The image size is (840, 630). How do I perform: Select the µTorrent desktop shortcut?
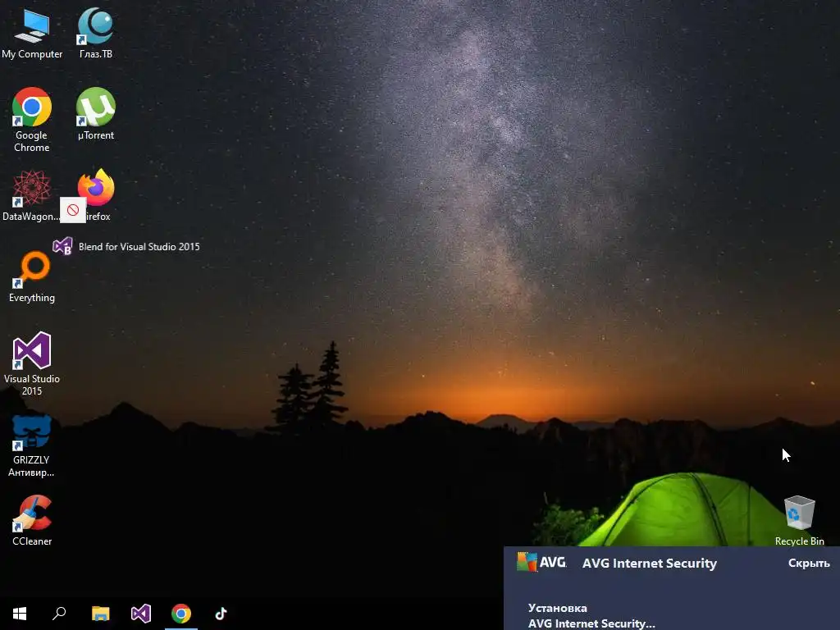(x=96, y=113)
